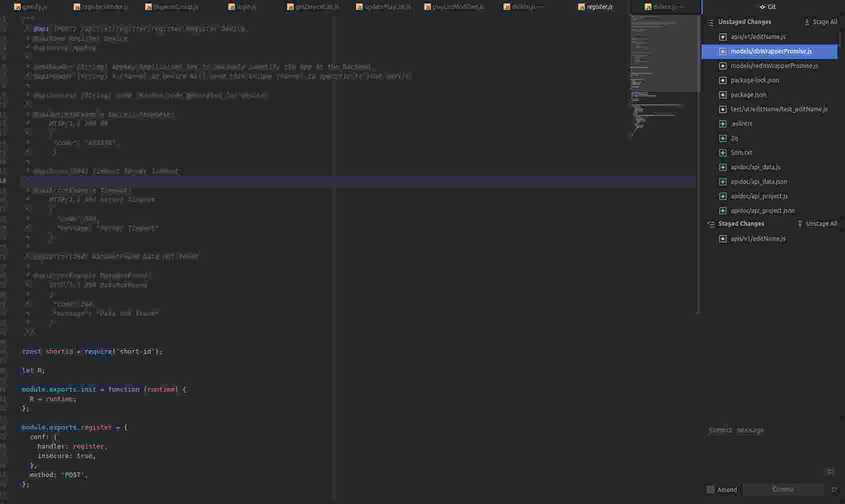Open the registerVendor.js tab
This screenshot has width=845, height=504.
tap(101, 7)
